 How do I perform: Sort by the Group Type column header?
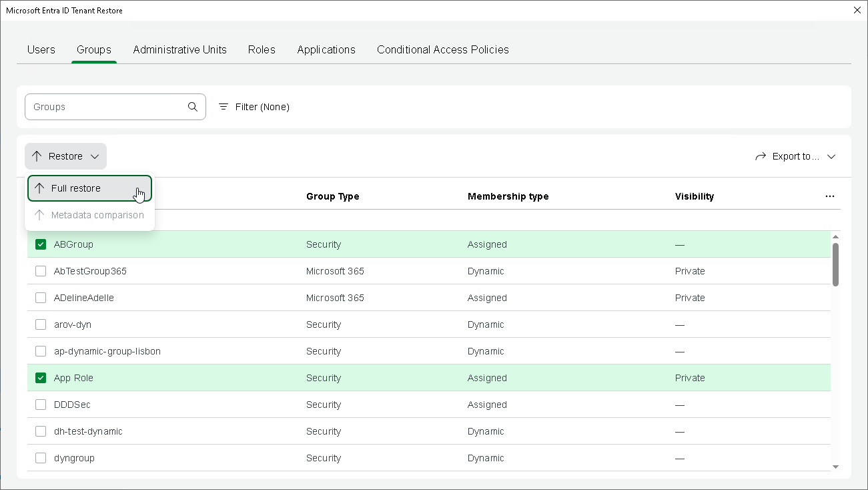[x=332, y=196]
